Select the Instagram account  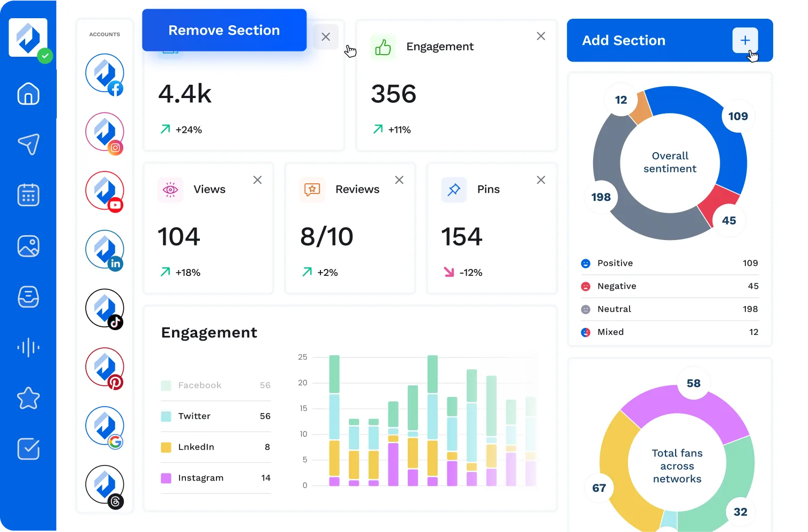pos(104,132)
